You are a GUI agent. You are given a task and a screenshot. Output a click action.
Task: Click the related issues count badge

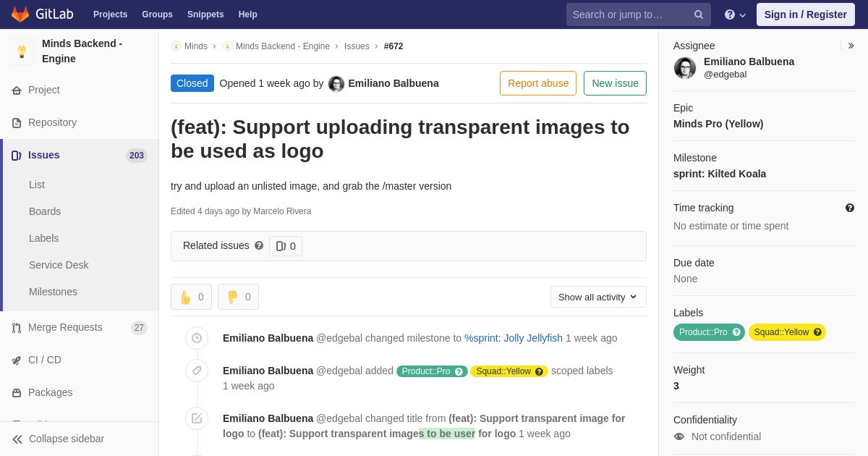tap(286, 246)
